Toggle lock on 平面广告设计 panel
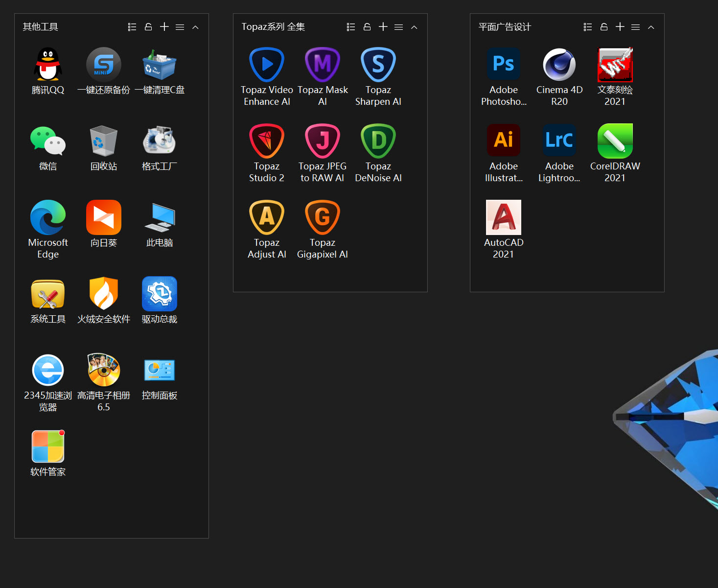This screenshot has height=588, width=718. pos(604,27)
